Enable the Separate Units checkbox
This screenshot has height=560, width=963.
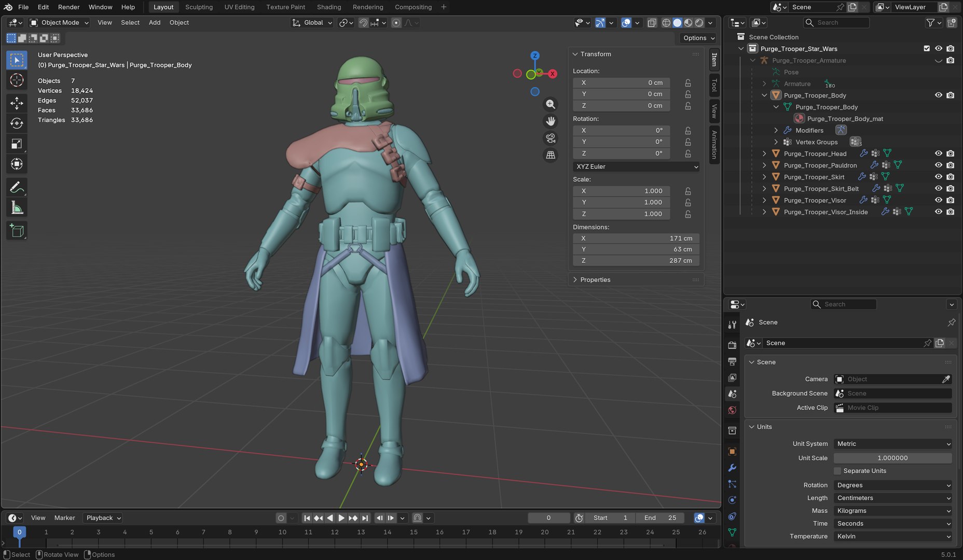(x=837, y=471)
